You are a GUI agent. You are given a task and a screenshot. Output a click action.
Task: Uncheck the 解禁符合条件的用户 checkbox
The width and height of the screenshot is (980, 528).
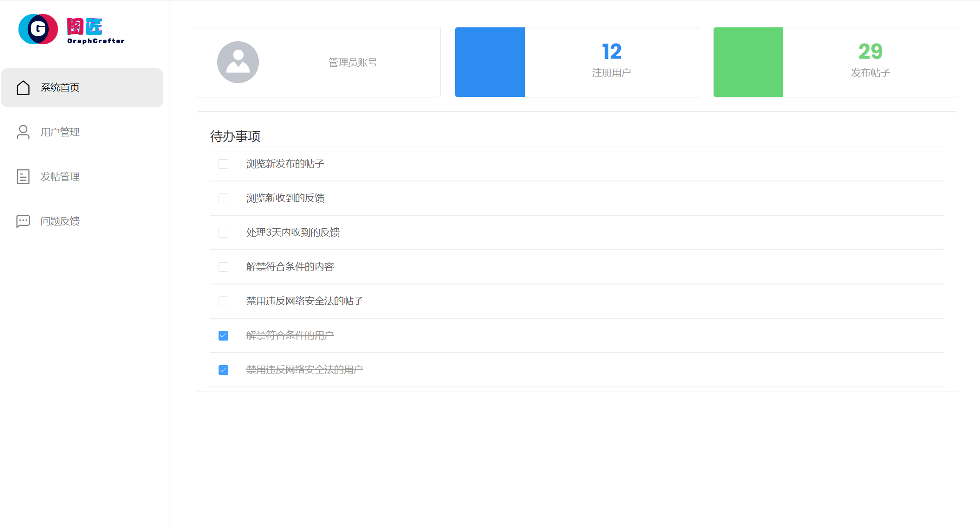[x=223, y=336]
